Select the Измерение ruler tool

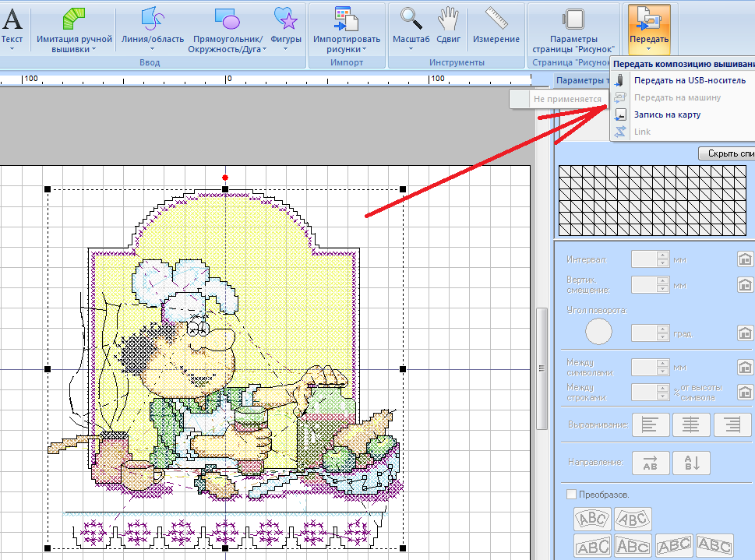496,18
